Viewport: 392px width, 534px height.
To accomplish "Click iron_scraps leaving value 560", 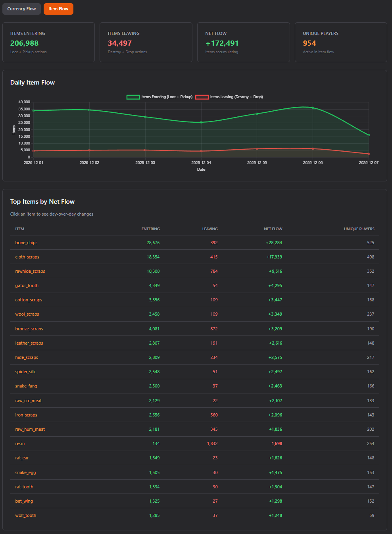I will click(214, 415).
